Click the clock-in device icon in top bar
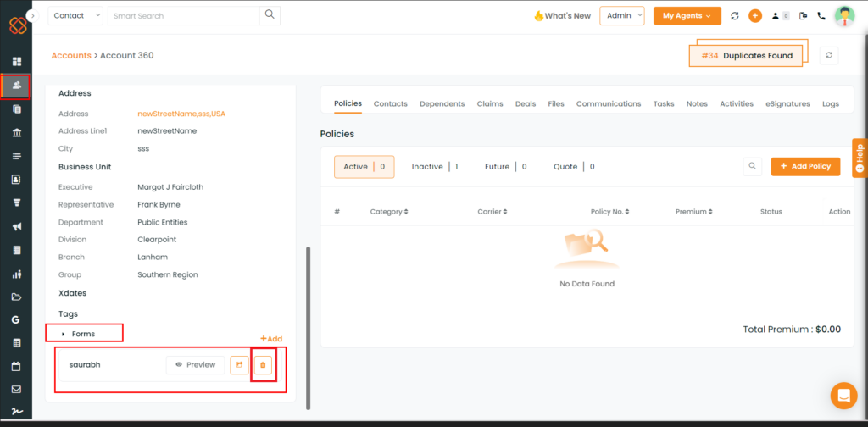The height and width of the screenshot is (427, 868). [804, 16]
